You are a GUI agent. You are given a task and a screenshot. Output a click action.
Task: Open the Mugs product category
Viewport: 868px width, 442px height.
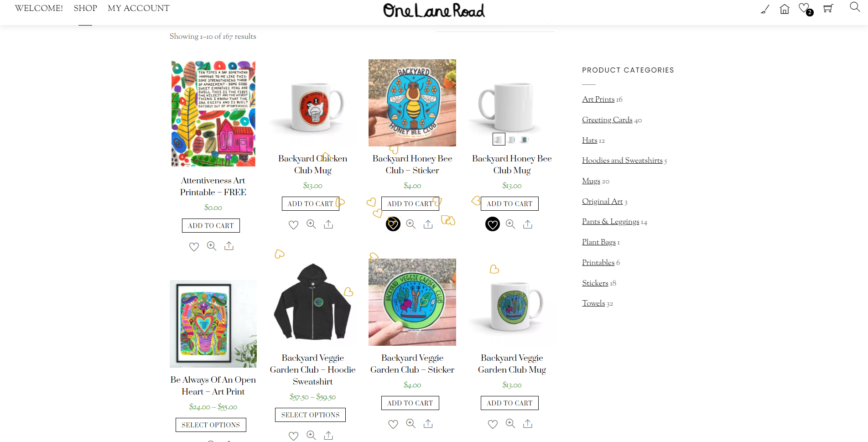tap(591, 181)
